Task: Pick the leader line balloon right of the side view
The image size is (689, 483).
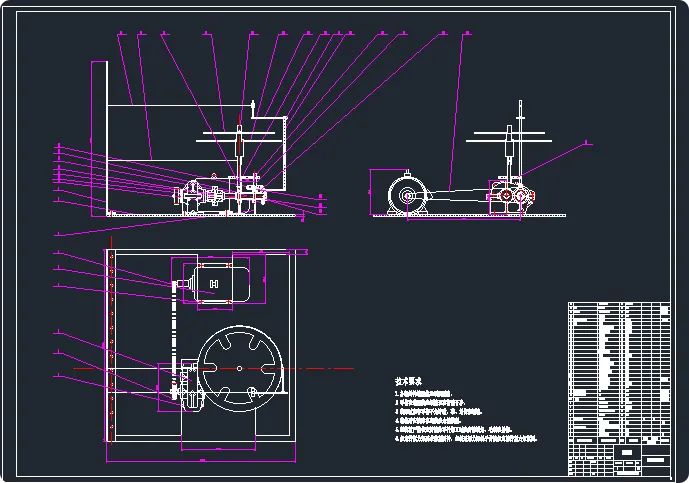Action: pos(555,160)
